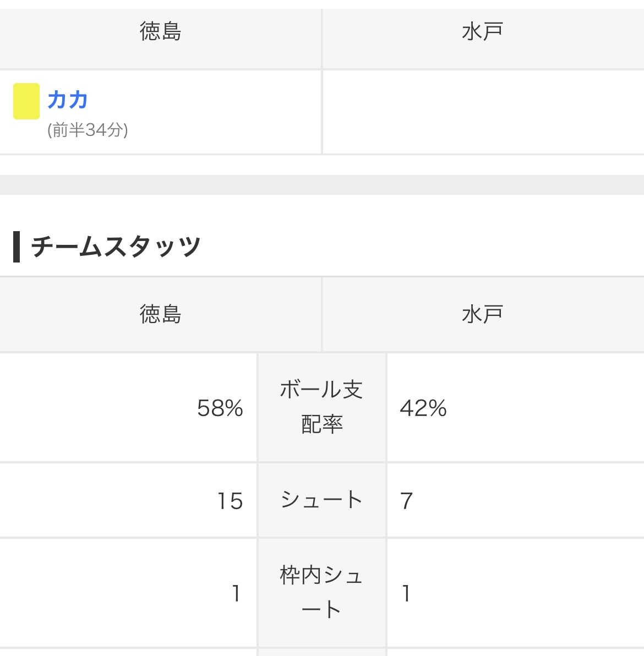Click the gray divider band above チームスタッツ
The height and width of the screenshot is (656, 644).
(322, 185)
